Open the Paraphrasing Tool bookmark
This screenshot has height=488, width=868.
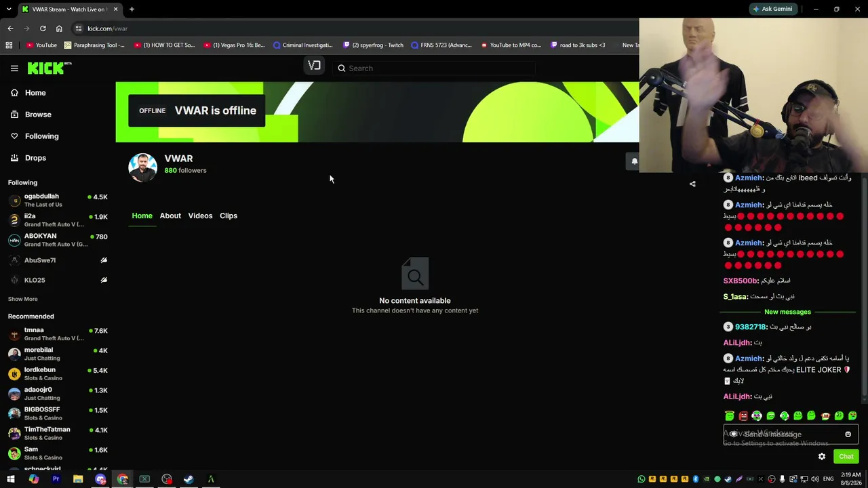click(94, 45)
